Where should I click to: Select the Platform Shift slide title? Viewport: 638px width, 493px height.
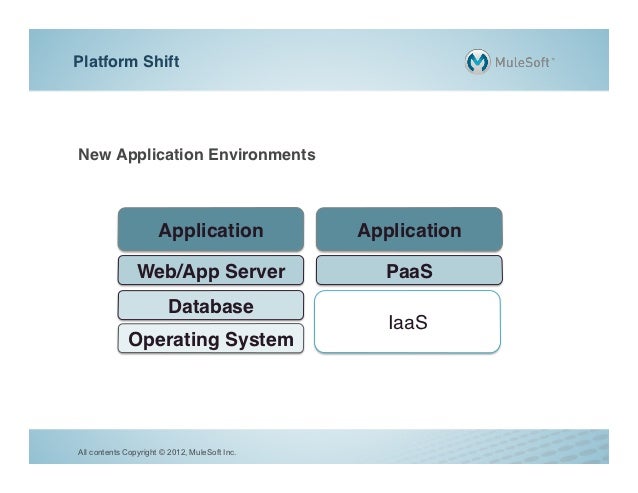click(x=126, y=62)
